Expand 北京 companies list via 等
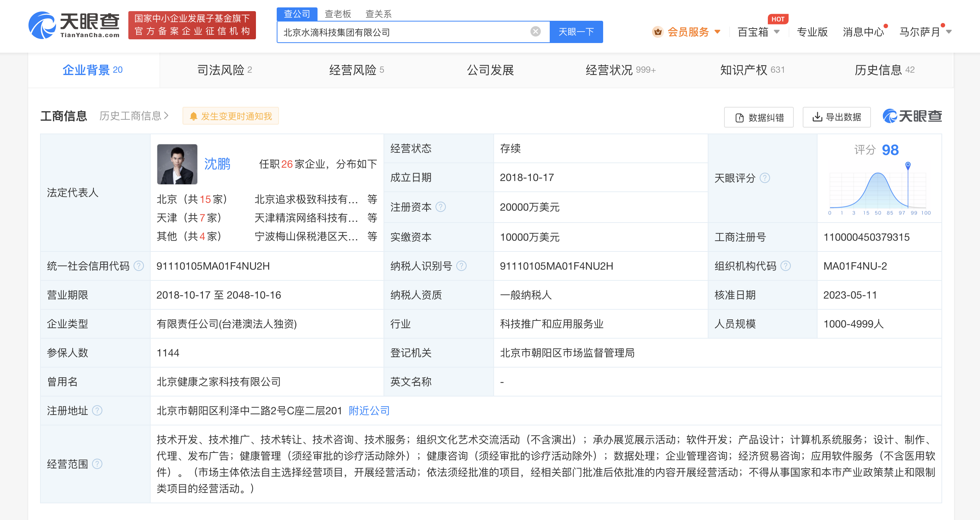 [372, 198]
